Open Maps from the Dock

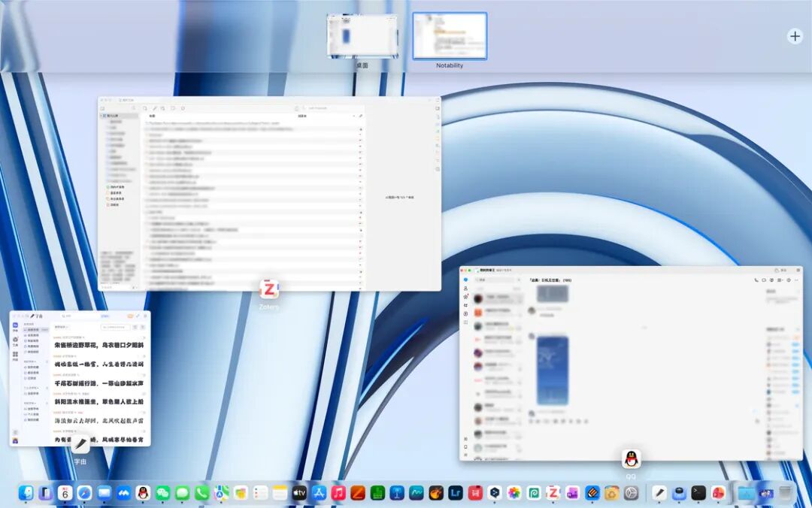pos(222,493)
